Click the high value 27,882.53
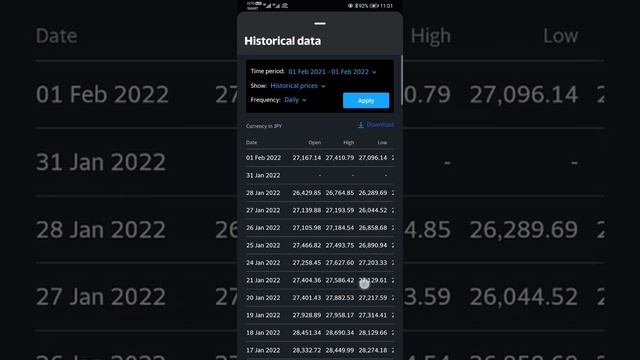 tap(340, 298)
